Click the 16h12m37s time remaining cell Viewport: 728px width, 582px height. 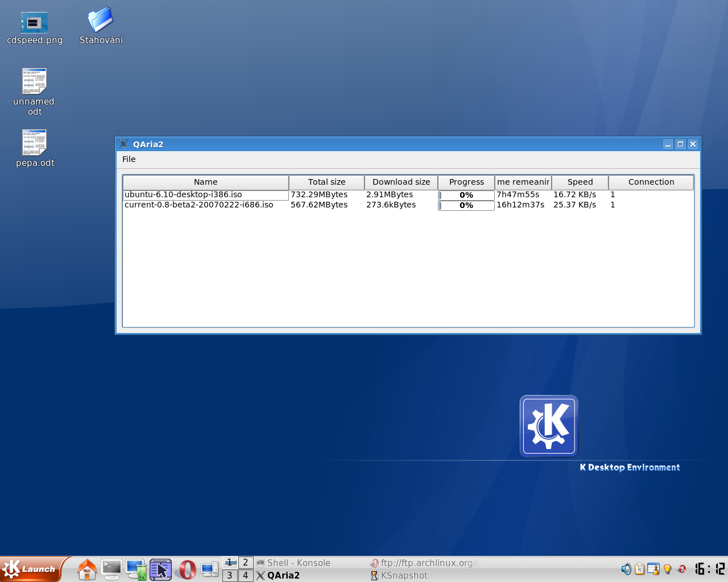click(x=523, y=205)
